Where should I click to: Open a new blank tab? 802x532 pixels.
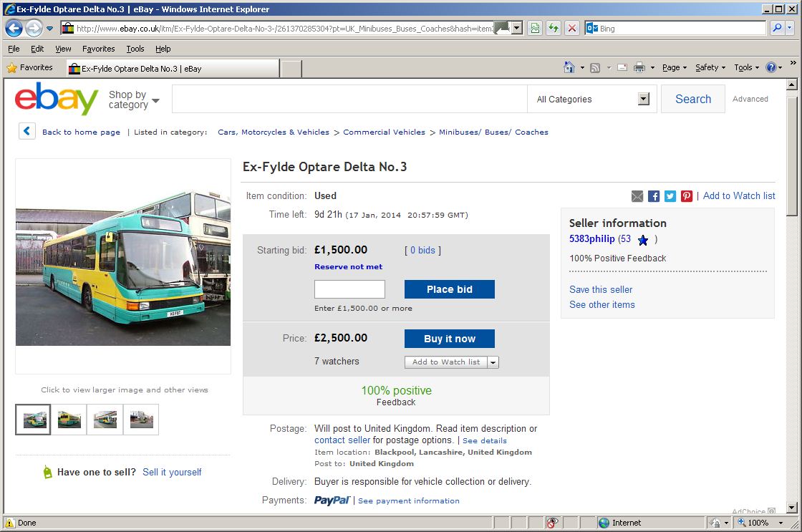(x=291, y=69)
